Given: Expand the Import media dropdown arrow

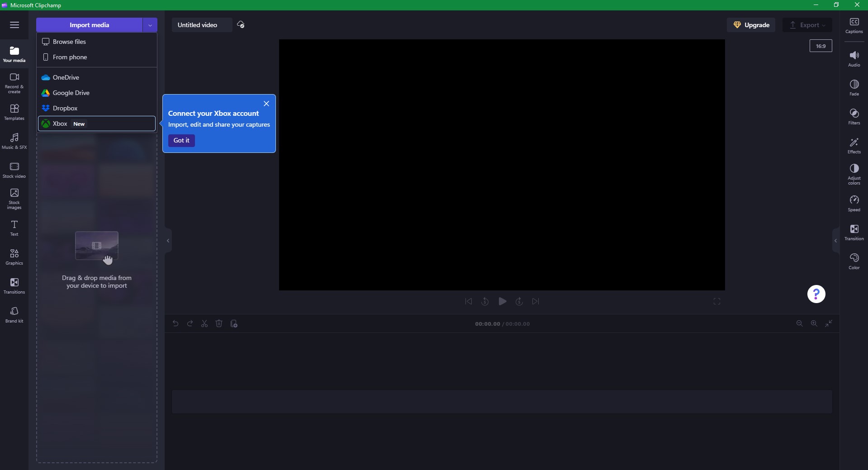Looking at the screenshot, I should 150,25.
